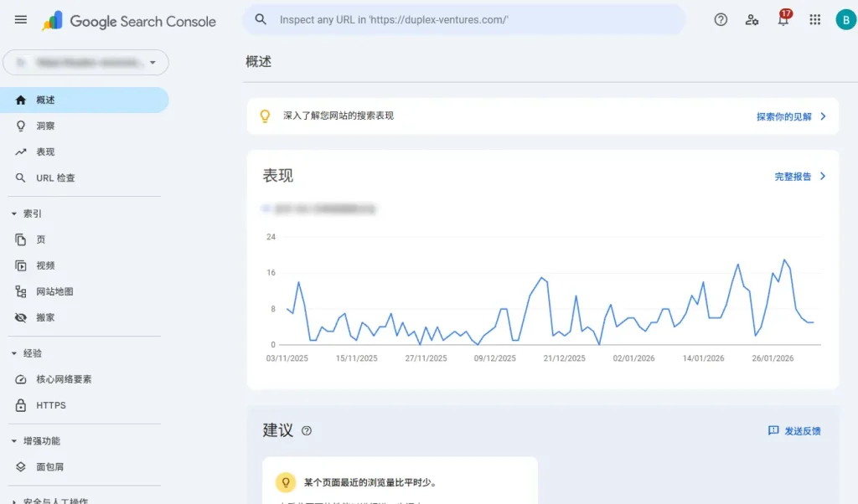Image resolution: width=858 pixels, height=504 pixels.
Task: Open user and permissions settings icon
Action: pyautogui.click(x=752, y=19)
